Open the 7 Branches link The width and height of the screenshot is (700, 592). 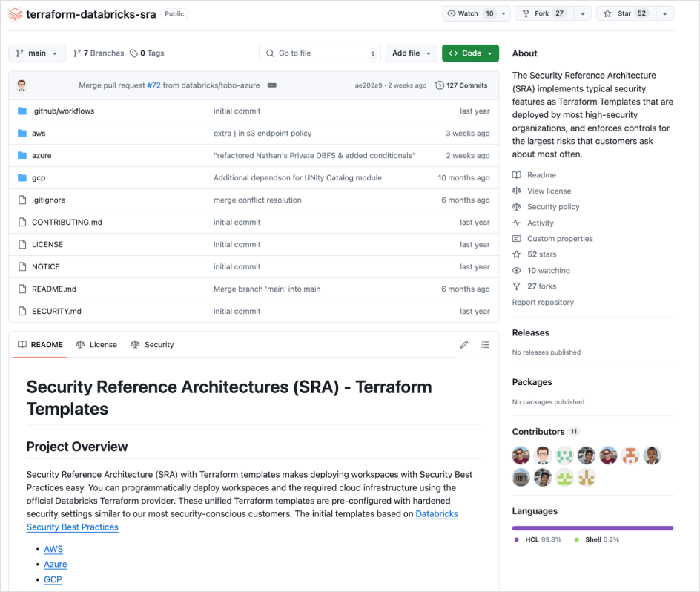[99, 53]
